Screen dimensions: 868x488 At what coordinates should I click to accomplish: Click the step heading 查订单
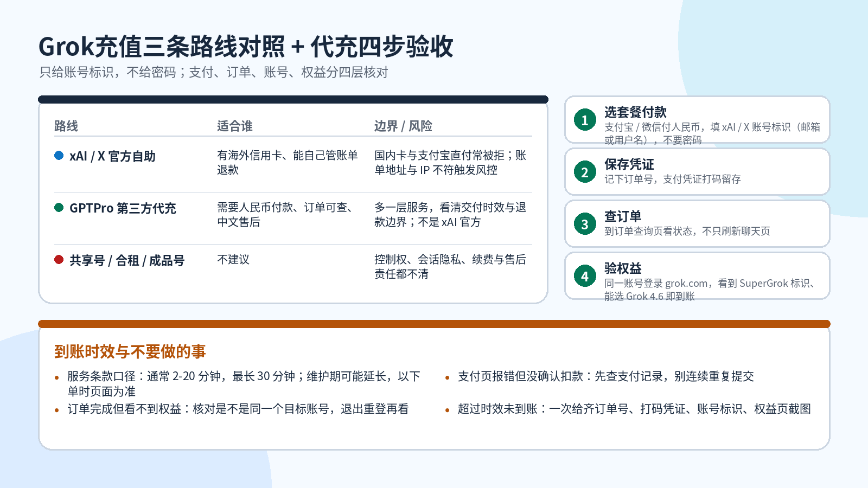click(623, 216)
